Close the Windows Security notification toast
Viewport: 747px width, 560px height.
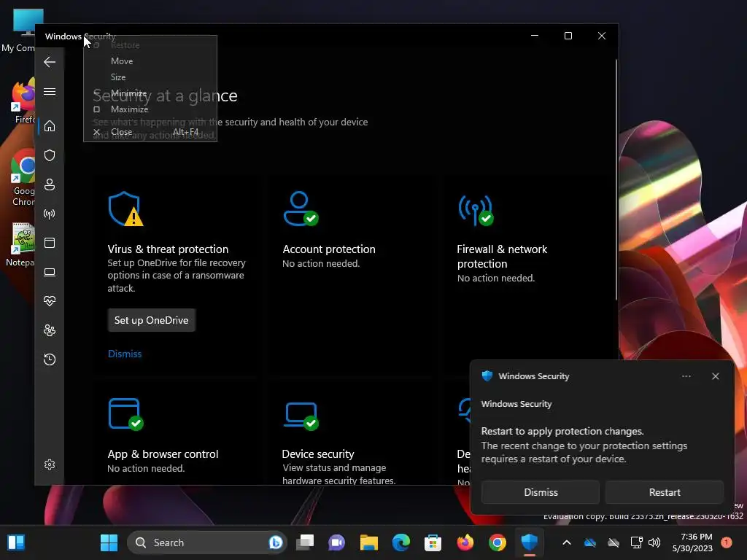716,376
